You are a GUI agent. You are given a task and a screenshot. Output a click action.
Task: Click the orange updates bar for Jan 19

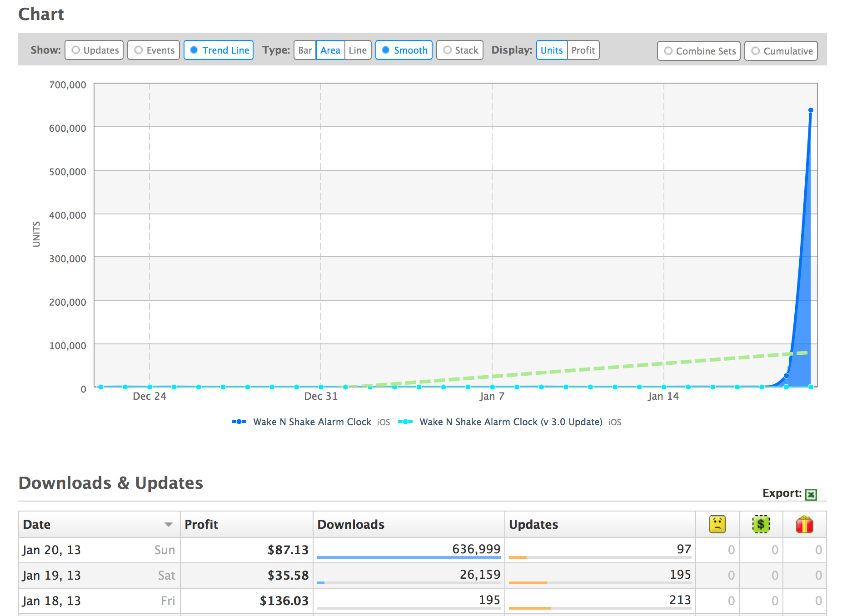[528, 583]
